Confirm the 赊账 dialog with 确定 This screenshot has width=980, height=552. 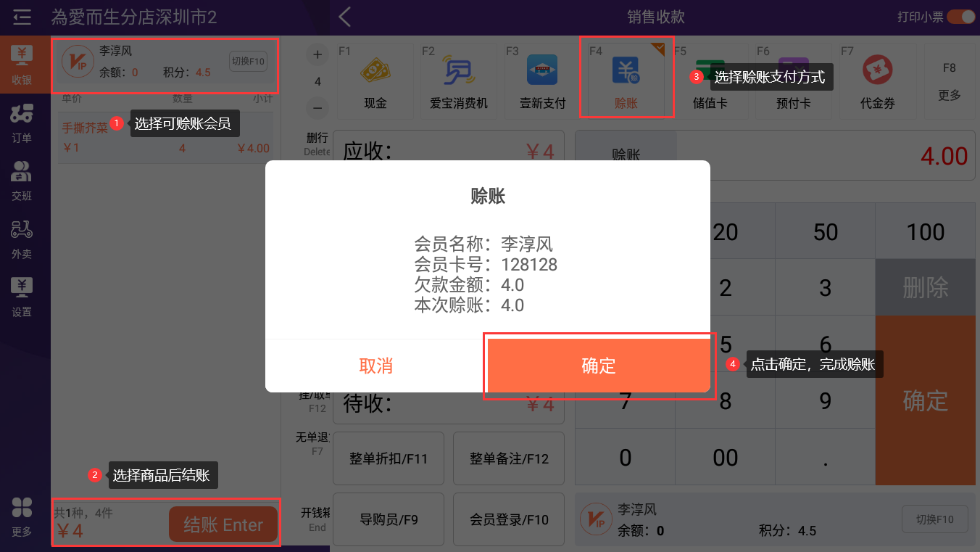(x=598, y=366)
